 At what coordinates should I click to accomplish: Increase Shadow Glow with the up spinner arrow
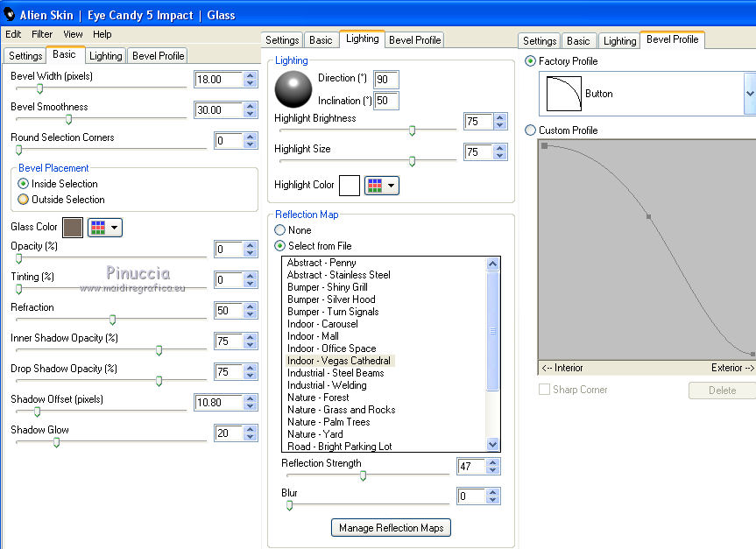pyautogui.click(x=251, y=429)
